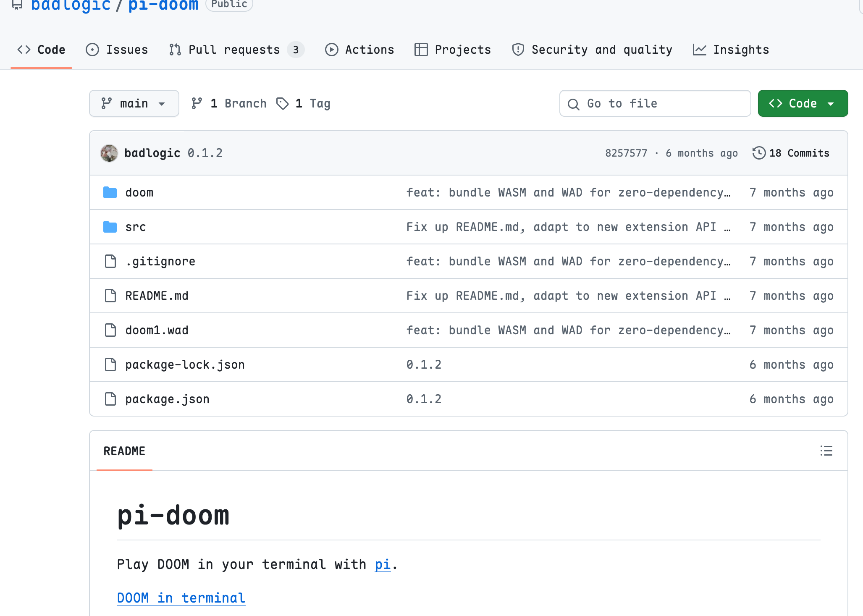Open the badlogic owner link

[x=71, y=5]
